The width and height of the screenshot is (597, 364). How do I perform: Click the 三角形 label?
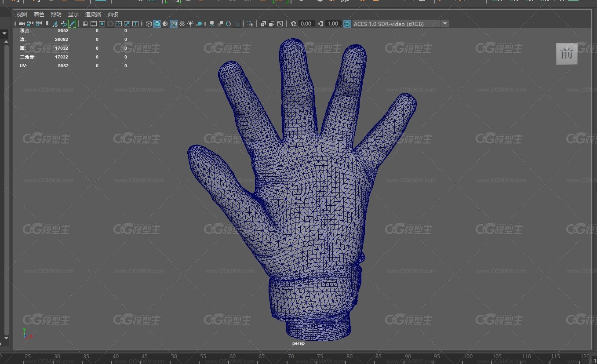point(27,57)
